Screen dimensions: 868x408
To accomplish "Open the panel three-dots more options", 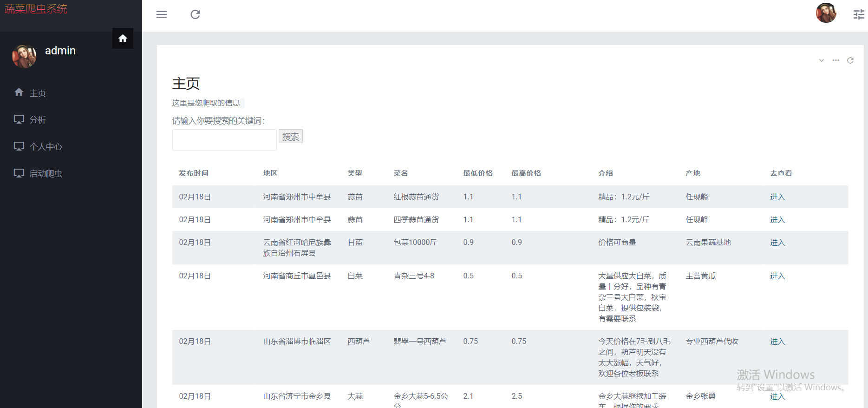I will (x=836, y=60).
